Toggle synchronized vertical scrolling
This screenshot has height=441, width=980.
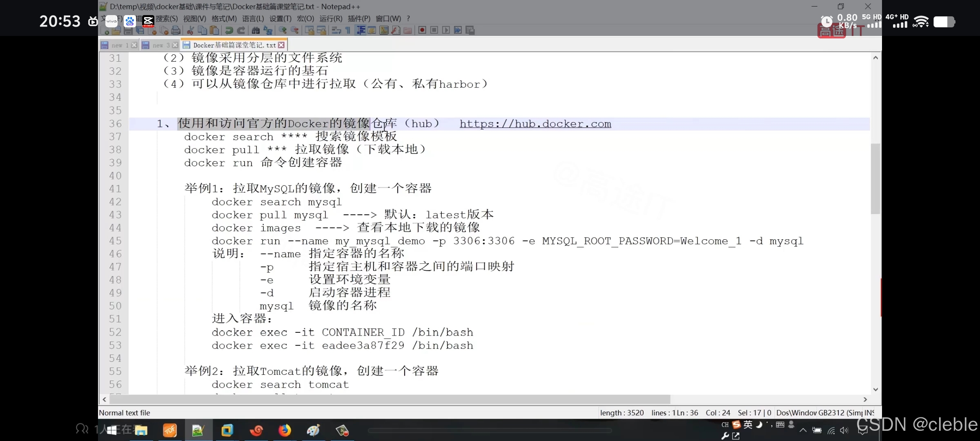[310, 30]
